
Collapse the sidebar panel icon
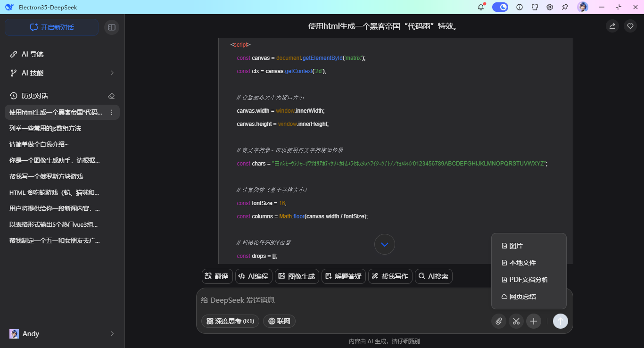point(112,27)
